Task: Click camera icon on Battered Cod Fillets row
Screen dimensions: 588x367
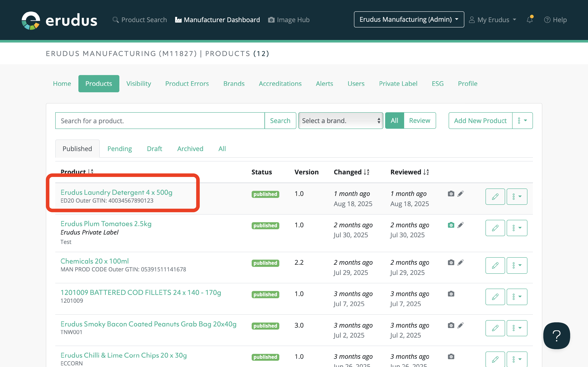Action: point(451,294)
